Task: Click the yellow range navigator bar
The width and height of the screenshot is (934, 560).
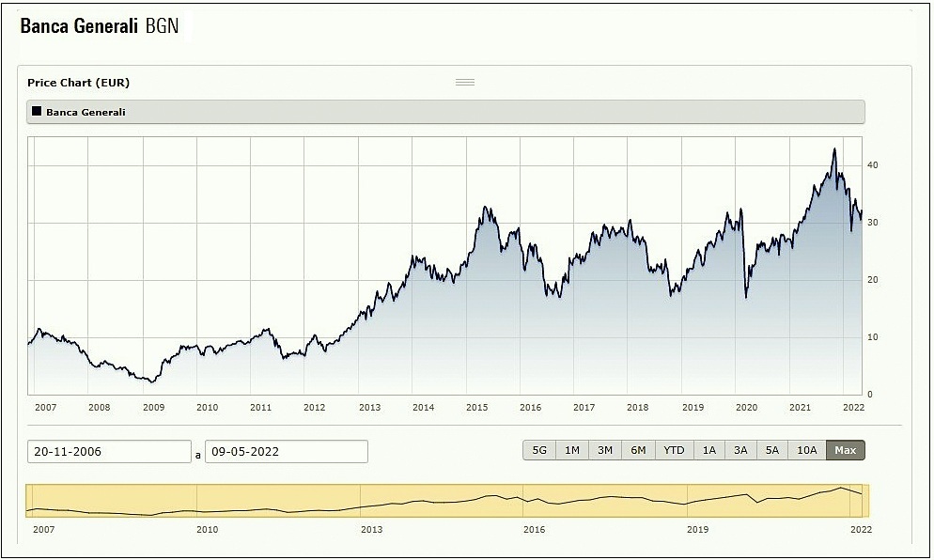Action: click(x=447, y=501)
